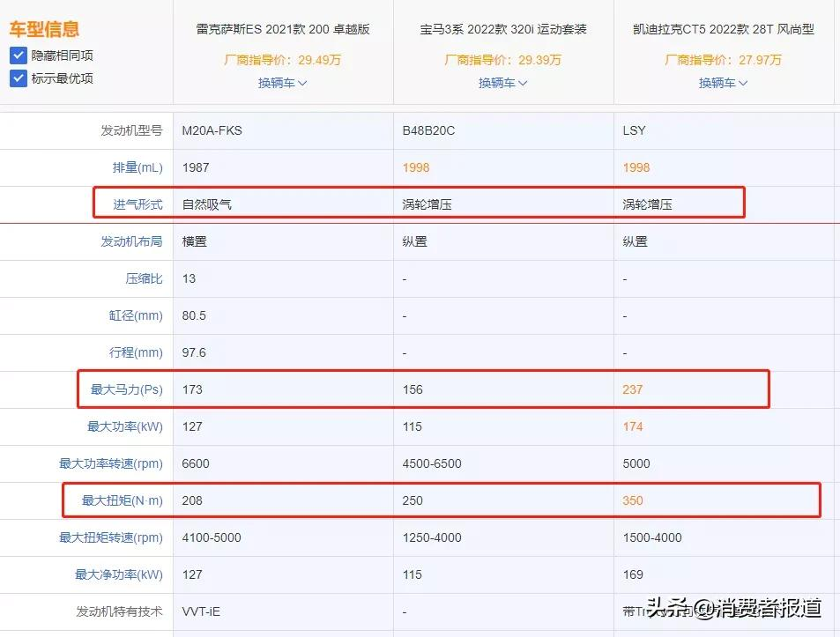Image resolution: width=840 pixels, height=637 pixels.
Task: Click the 最大扭矩转速(rpm) row label
Action: coord(110,537)
